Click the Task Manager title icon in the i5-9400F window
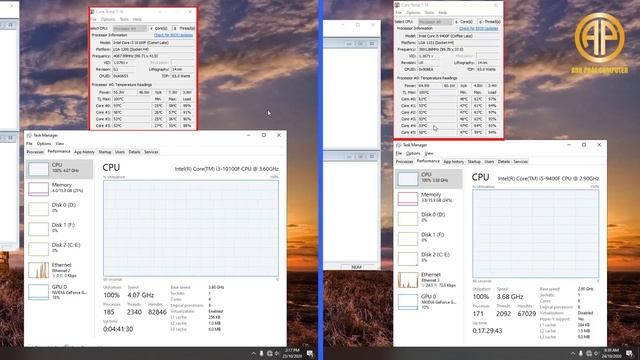Image resolution: width=640 pixels, height=360 pixels. (398, 145)
